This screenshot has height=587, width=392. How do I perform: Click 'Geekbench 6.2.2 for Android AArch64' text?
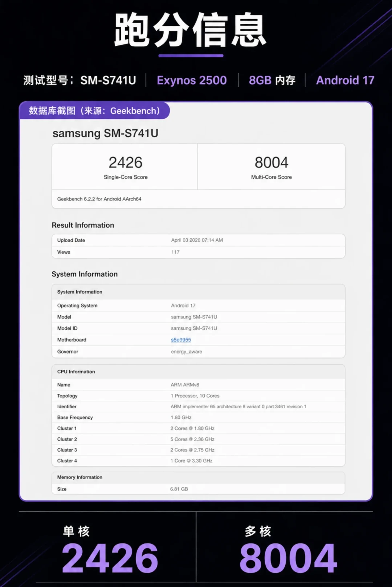point(99,199)
